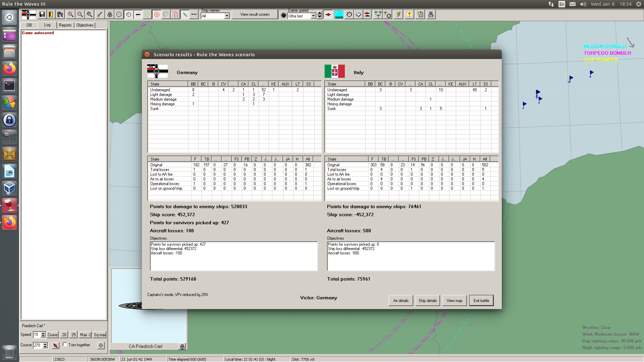Toggle the red ship tracks button

pyautogui.click(x=175, y=14)
